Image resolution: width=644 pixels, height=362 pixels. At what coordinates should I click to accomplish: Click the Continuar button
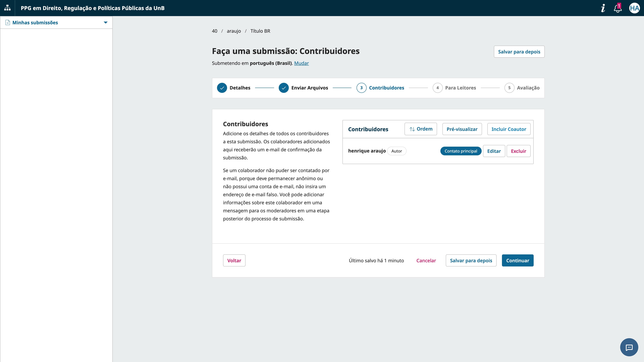[518, 260]
